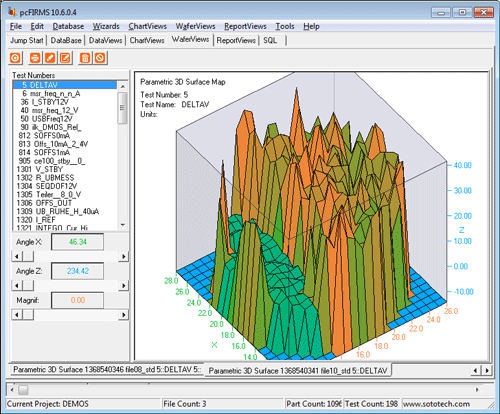This screenshot has height=414, width=500.
Task: Select test 90 ilk_DMOS_Rel_
Action: [65, 127]
